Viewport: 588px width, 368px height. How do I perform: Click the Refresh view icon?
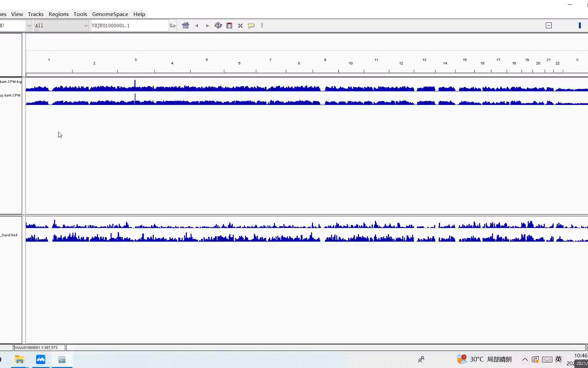pyautogui.click(x=218, y=26)
